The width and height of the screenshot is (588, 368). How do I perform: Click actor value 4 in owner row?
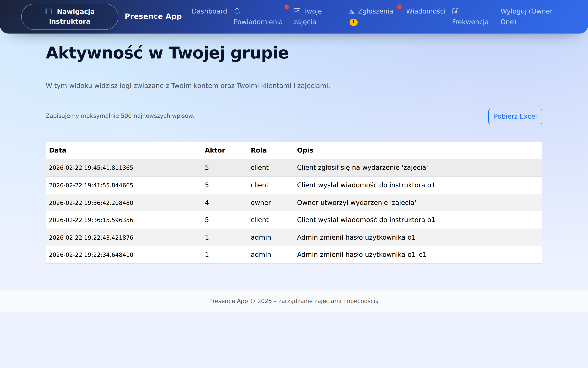click(x=207, y=202)
